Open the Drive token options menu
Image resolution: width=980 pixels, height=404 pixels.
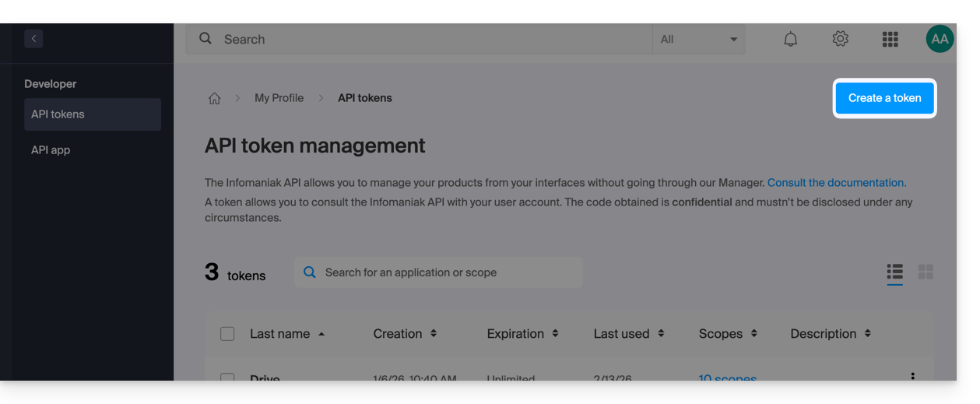pos(912,377)
